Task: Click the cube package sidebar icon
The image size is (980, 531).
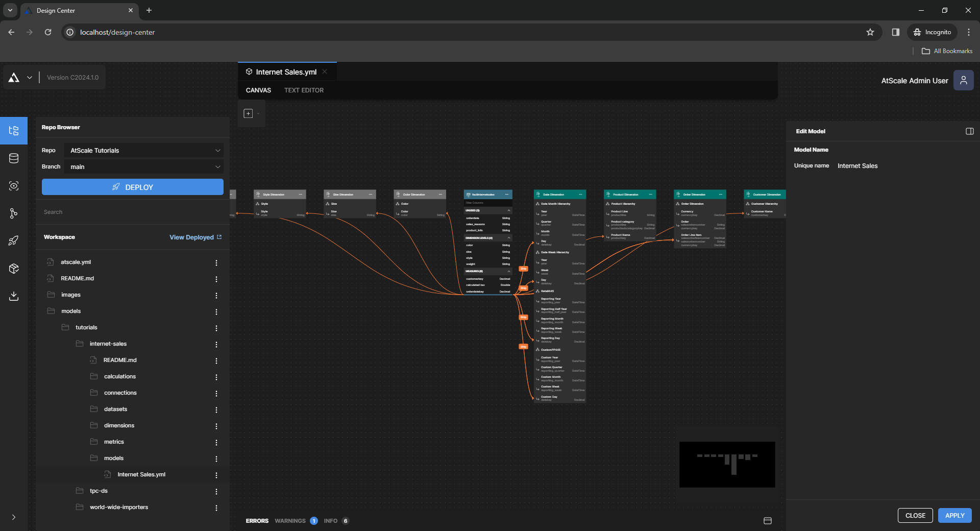Action: pyautogui.click(x=14, y=269)
